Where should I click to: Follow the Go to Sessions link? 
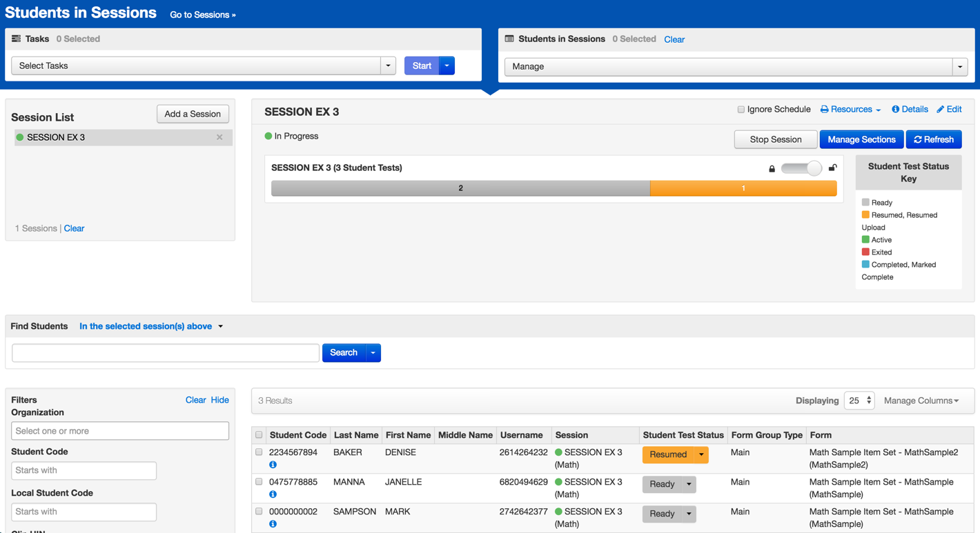point(203,14)
